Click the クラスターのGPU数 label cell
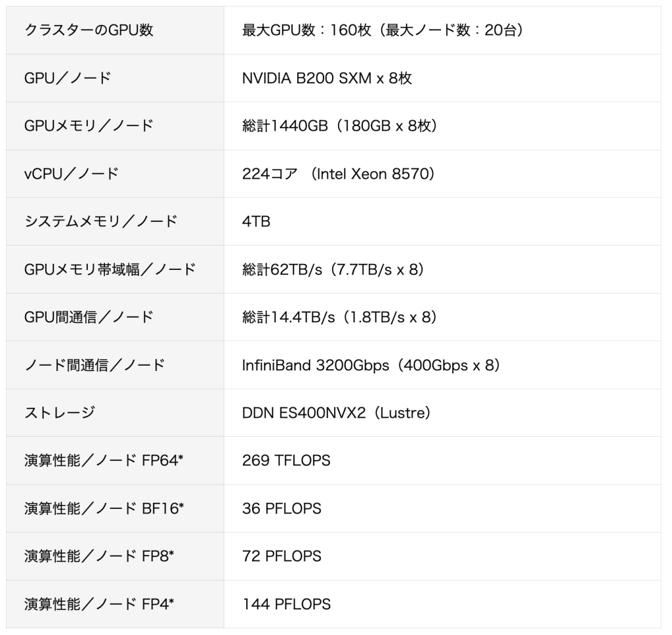 click(x=89, y=30)
